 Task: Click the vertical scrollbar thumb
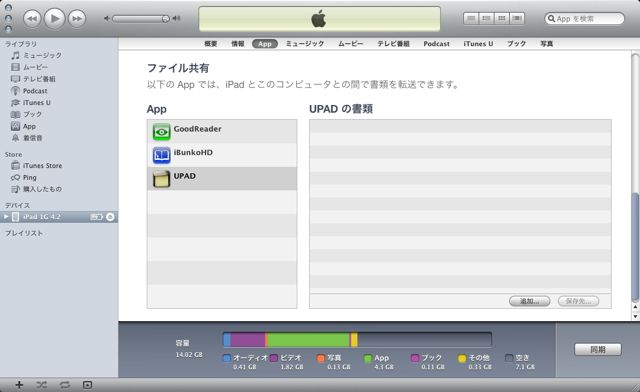635,247
